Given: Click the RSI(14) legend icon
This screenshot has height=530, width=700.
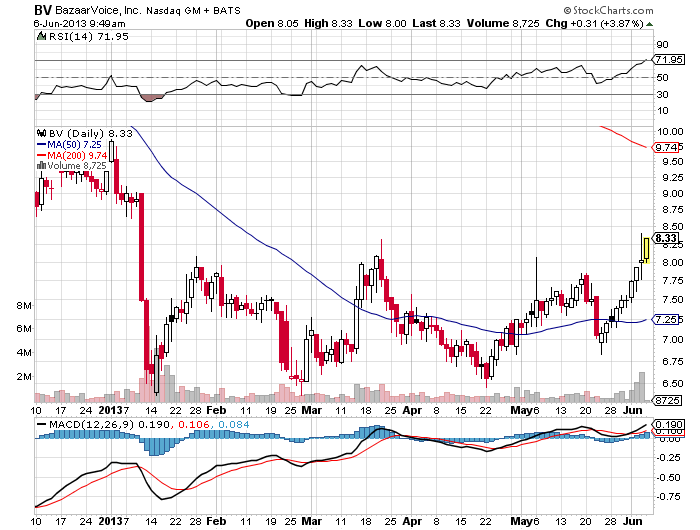Looking at the screenshot, I should (x=42, y=36).
